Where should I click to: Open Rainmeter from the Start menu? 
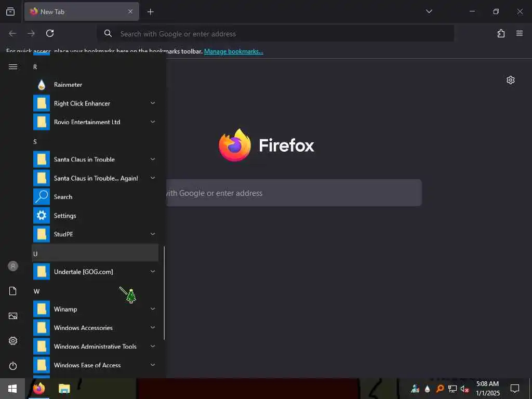(95, 85)
